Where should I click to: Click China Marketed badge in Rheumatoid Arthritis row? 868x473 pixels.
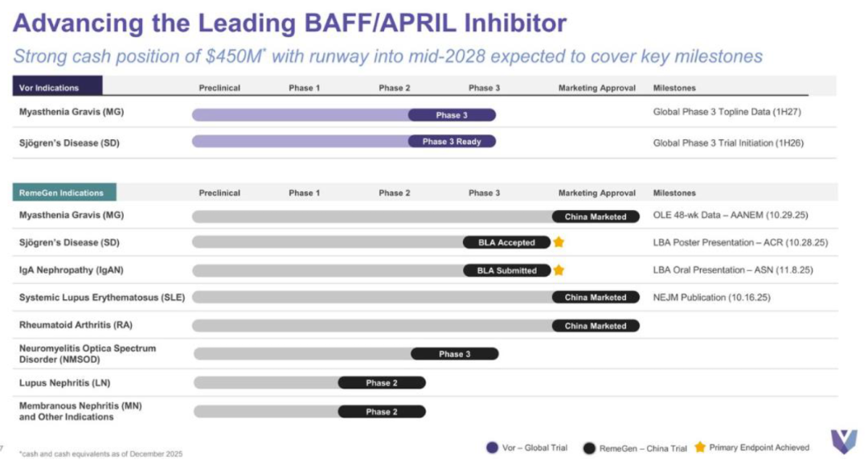click(596, 326)
